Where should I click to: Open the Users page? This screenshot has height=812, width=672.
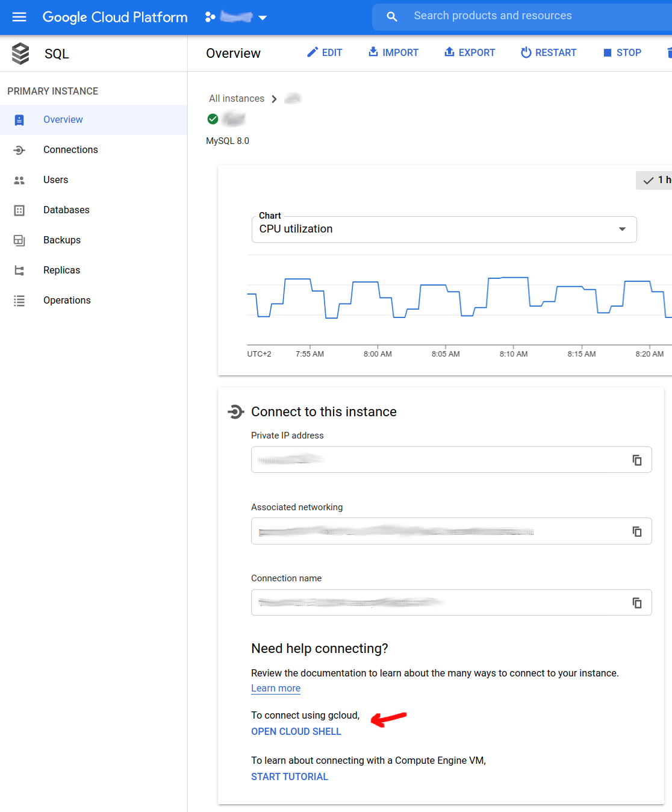coord(93,180)
